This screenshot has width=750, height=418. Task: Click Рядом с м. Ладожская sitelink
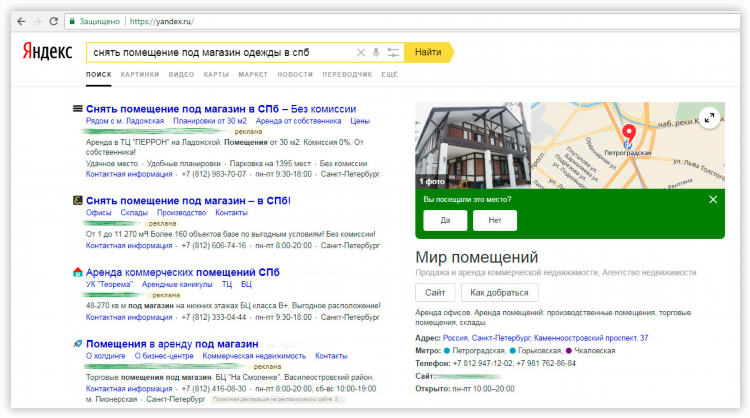125,121
